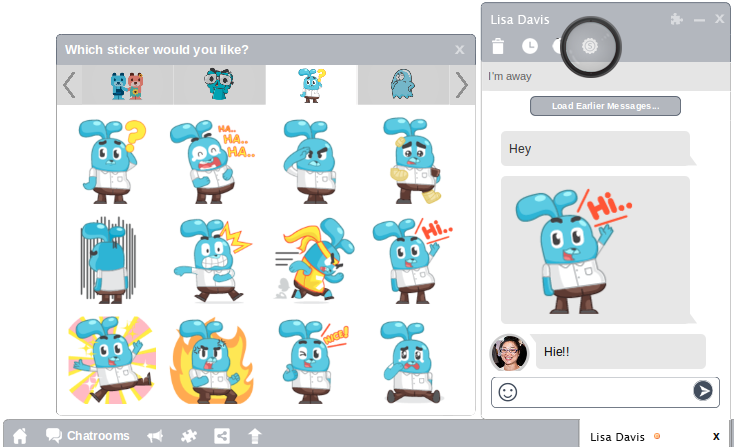This screenshot has height=447, width=734.
Task: Click the up arrow icon in bottom bar
Action: pos(255,436)
